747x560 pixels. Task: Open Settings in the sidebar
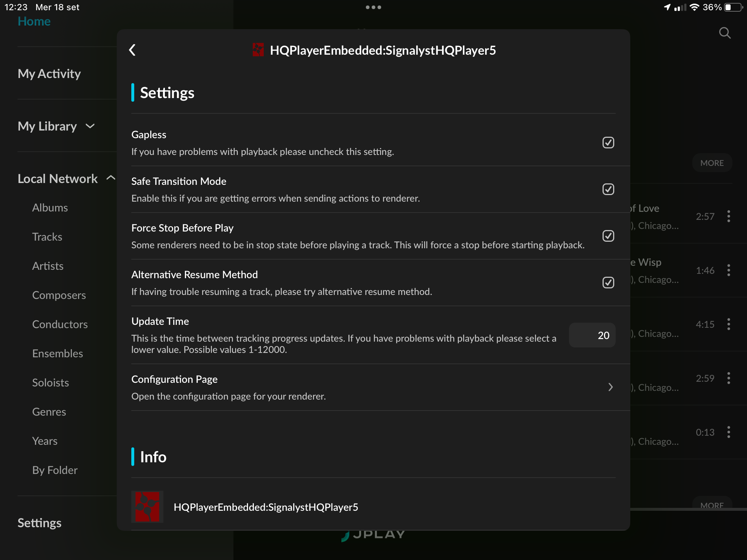pos(39,523)
